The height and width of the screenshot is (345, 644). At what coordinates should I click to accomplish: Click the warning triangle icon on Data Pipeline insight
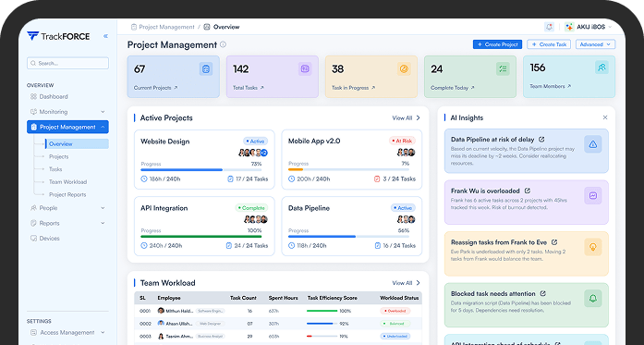[592, 144]
